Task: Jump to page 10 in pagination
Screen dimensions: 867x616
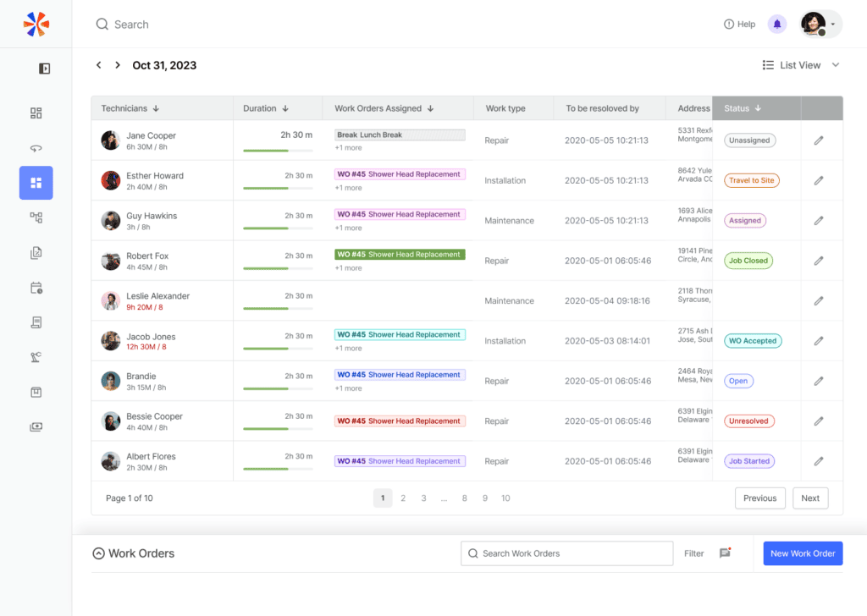Action: click(x=505, y=498)
